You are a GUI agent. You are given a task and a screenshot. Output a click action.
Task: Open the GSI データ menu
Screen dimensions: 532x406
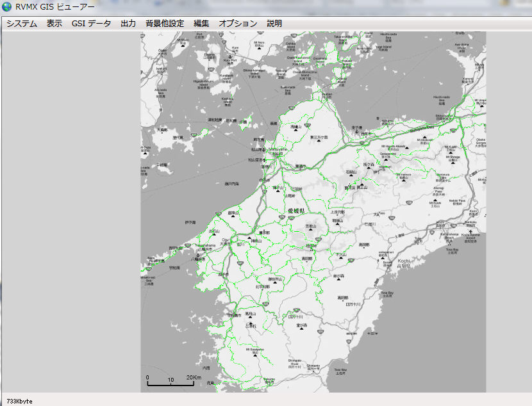[91, 23]
